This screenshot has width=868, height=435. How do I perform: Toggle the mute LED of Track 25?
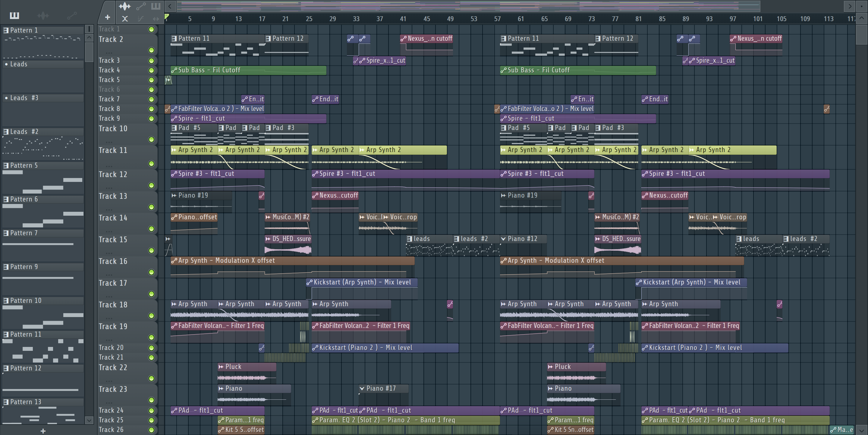point(152,420)
